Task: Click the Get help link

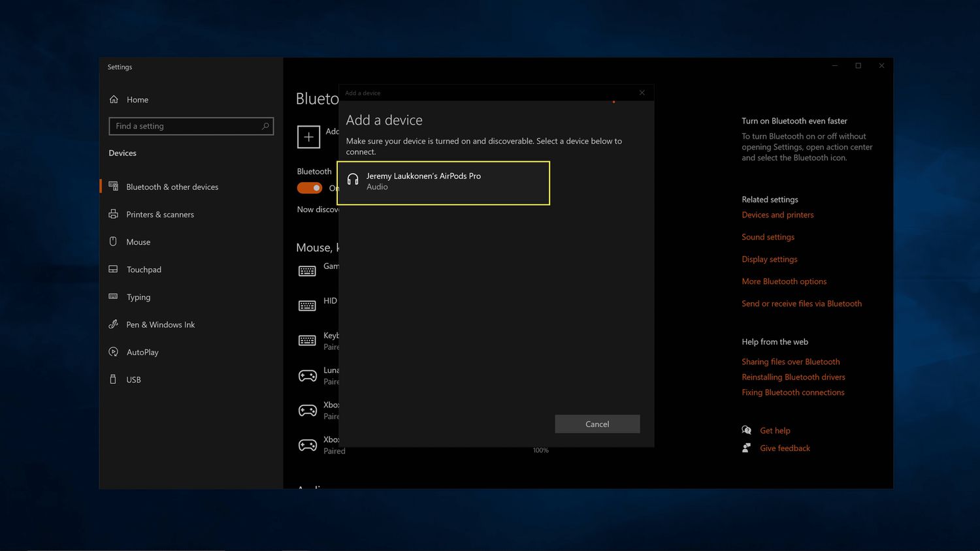Action: click(775, 431)
